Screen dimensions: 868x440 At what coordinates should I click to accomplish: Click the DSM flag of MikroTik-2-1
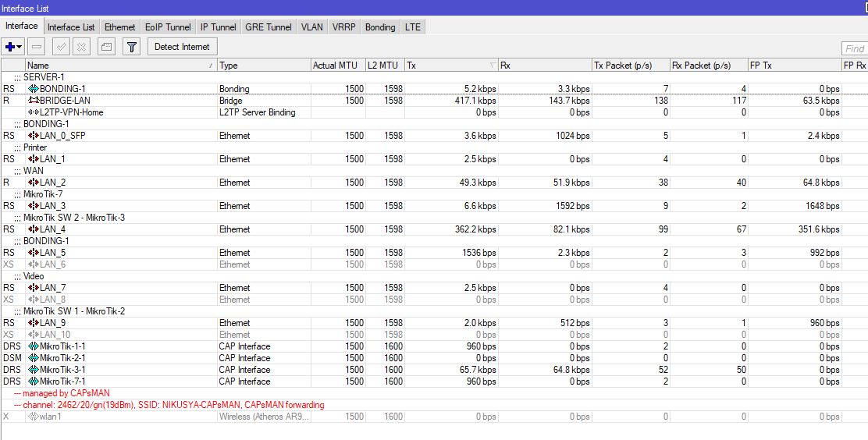12,358
